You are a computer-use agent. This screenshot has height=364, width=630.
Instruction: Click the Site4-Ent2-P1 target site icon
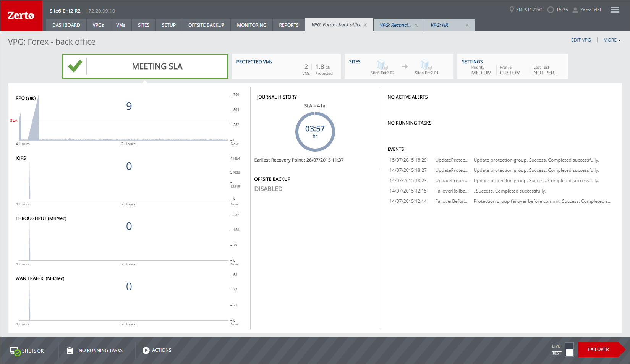click(x=426, y=65)
